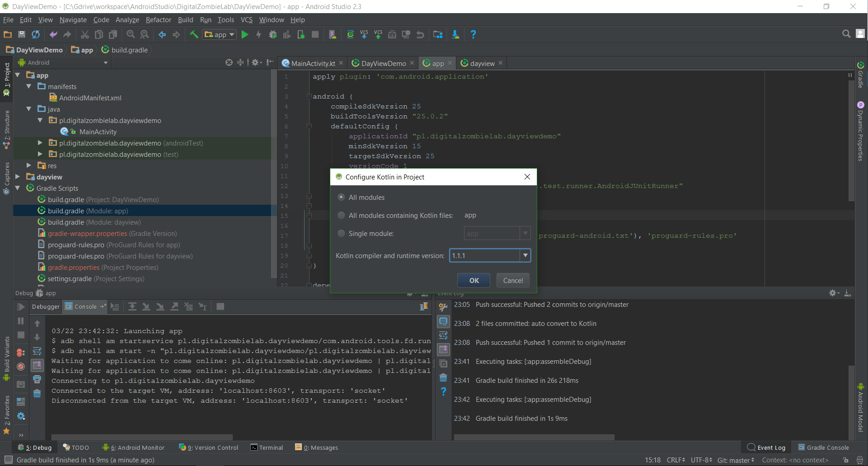The image size is (868, 466).
Task: Open the Refactor menu
Action: coord(158,20)
